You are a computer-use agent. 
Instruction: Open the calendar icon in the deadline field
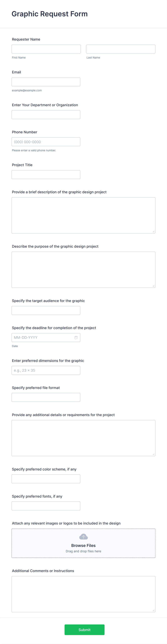click(76, 337)
